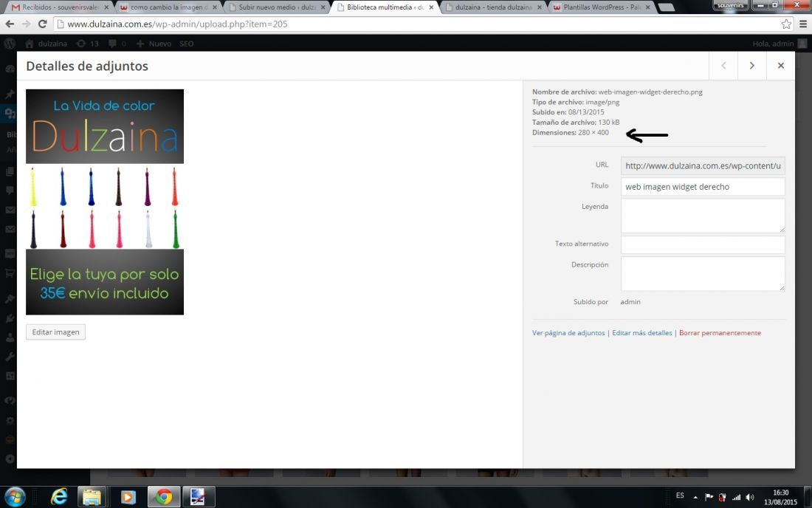The height and width of the screenshot is (508, 812).
Task: Click the Chrome taskbar icon
Action: click(164, 497)
